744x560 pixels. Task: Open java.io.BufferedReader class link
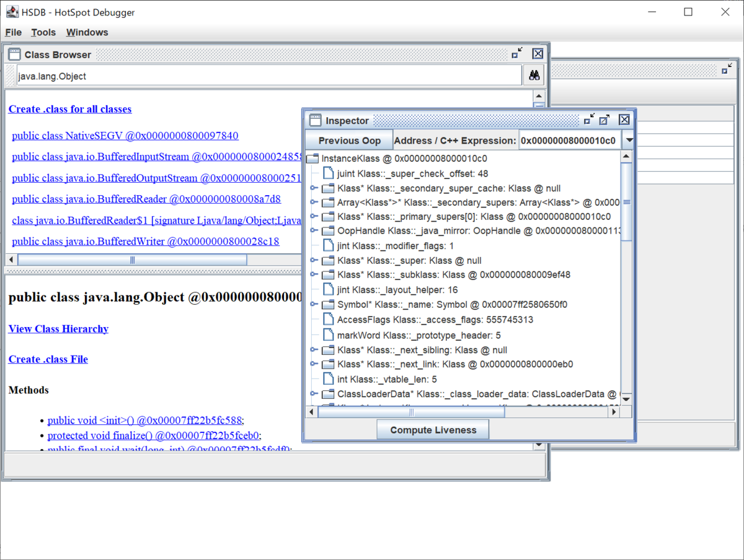146,199
